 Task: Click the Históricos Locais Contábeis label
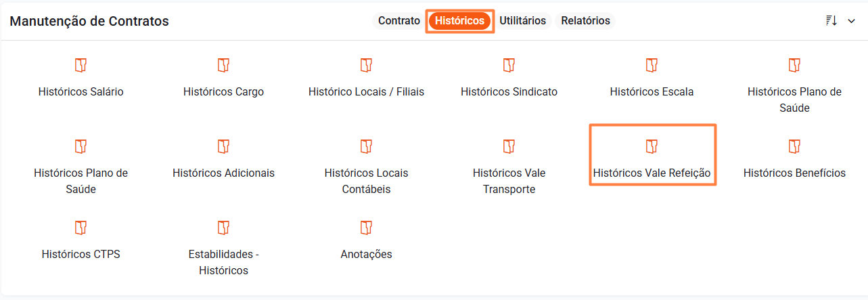coord(366,181)
